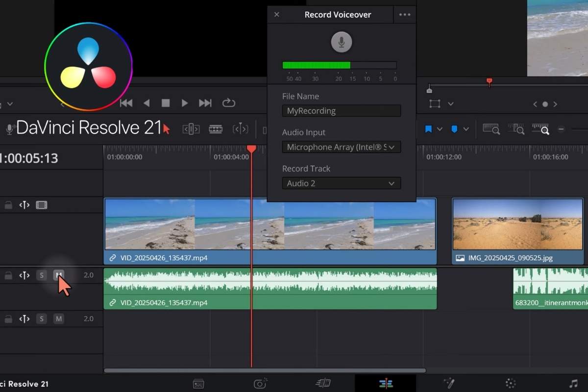Open the Record Track dropdown set to Audio 2
This screenshot has height=392, width=588.
coord(342,183)
